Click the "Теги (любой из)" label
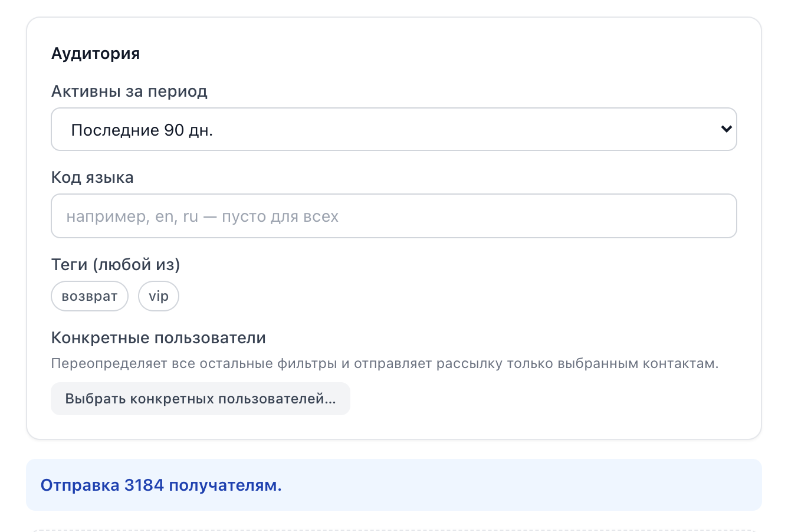 pos(116,264)
